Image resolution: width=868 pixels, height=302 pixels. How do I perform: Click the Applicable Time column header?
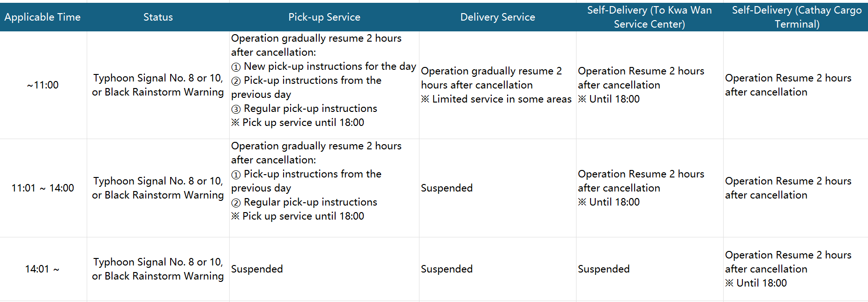pos(43,17)
